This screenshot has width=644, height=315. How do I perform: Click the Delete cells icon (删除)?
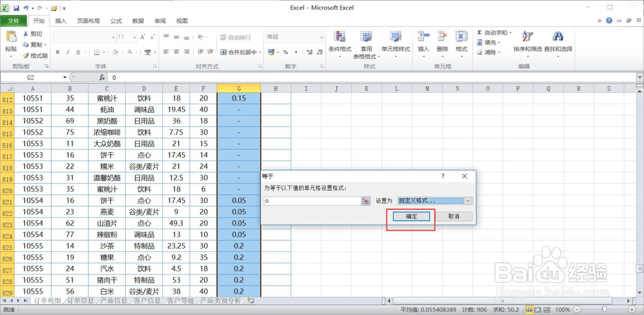pos(442,37)
